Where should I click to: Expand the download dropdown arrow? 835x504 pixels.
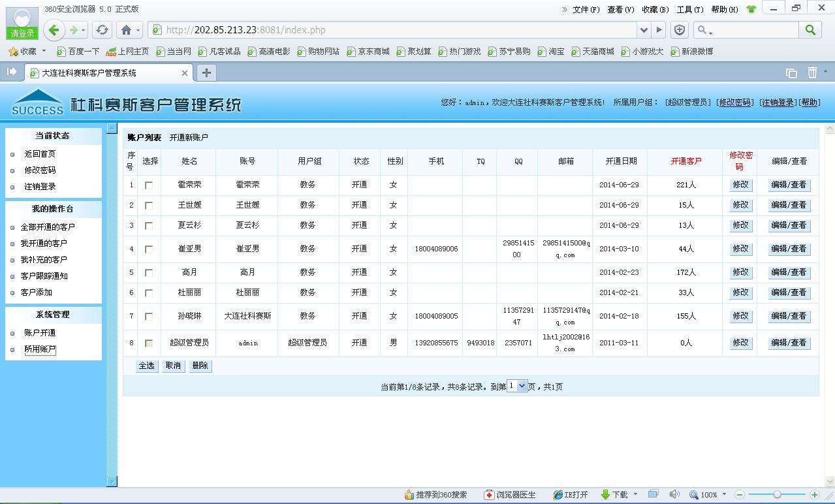[635, 494]
